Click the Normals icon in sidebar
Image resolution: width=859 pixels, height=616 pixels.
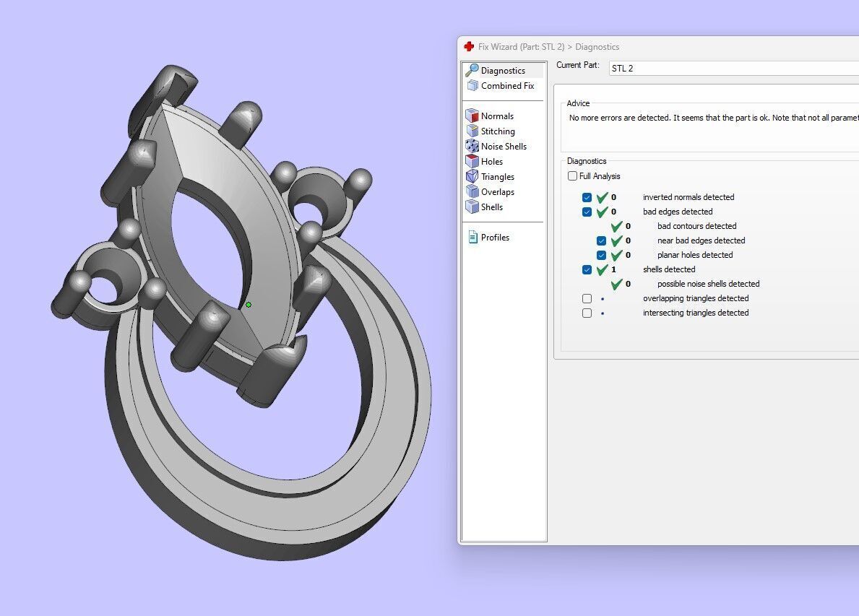tap(472, 116)
